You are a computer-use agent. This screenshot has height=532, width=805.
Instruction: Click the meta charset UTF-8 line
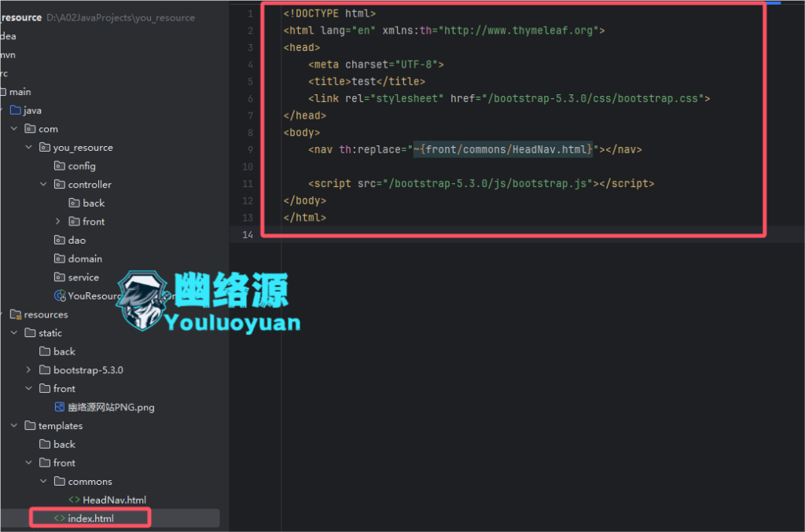[377, 64]
